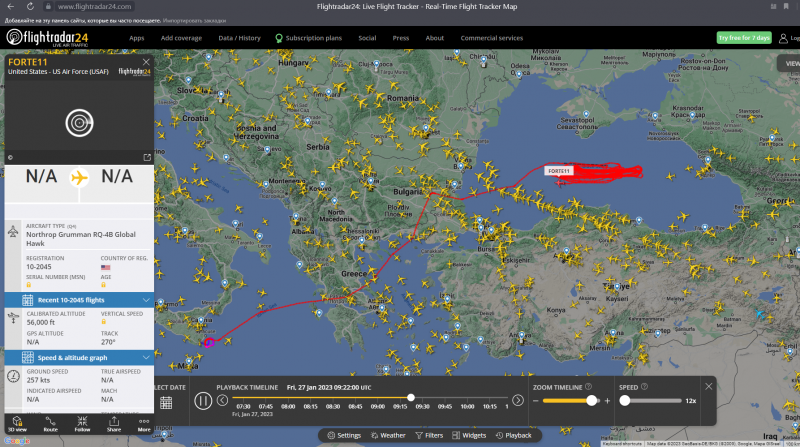Open Add coverage menu item
800x447 pixels.
(181, 38)
